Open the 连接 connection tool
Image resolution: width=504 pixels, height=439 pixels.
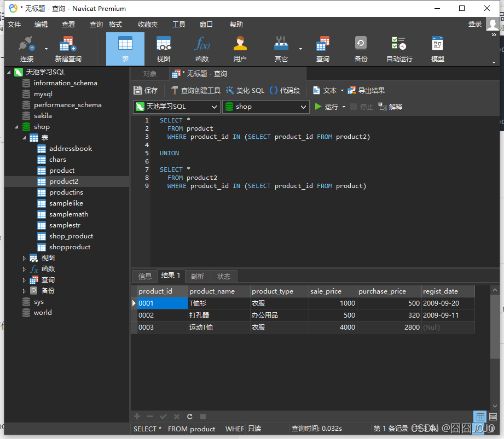(27, 49)
